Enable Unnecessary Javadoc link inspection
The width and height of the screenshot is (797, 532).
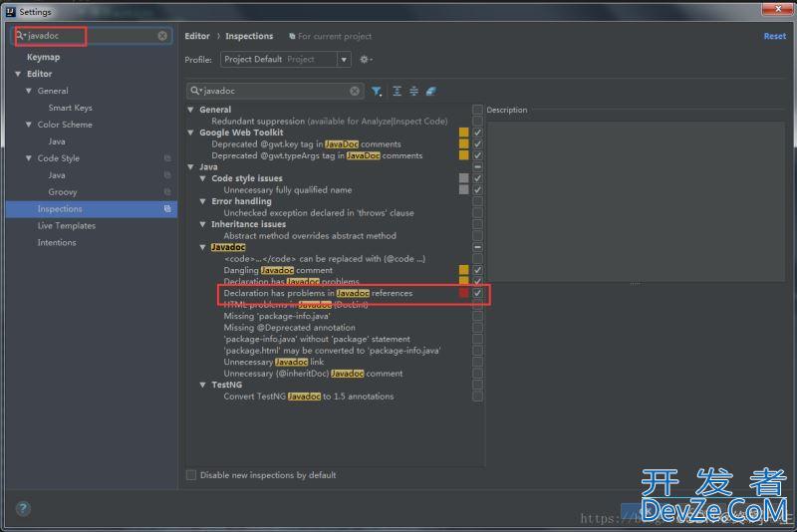tap(477, 362)
